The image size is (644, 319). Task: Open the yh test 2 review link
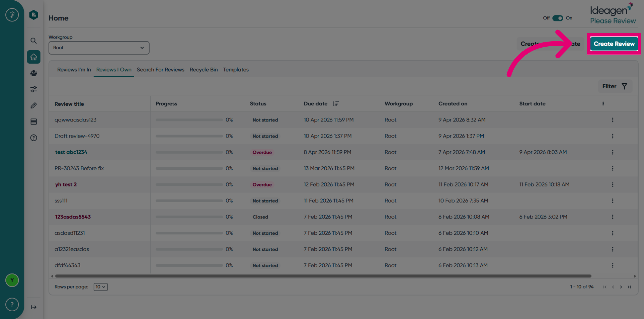[x=66, y=184]
